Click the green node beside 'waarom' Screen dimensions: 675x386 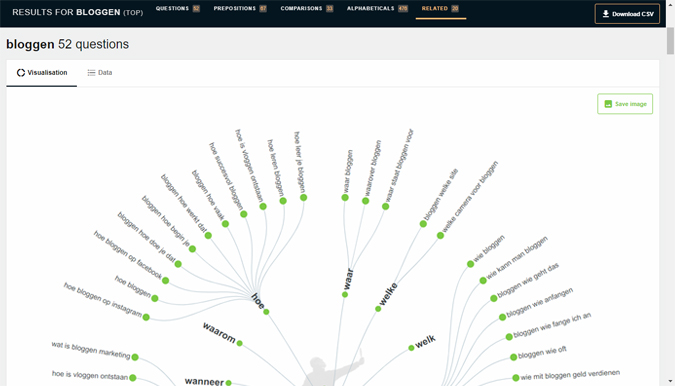240,343
